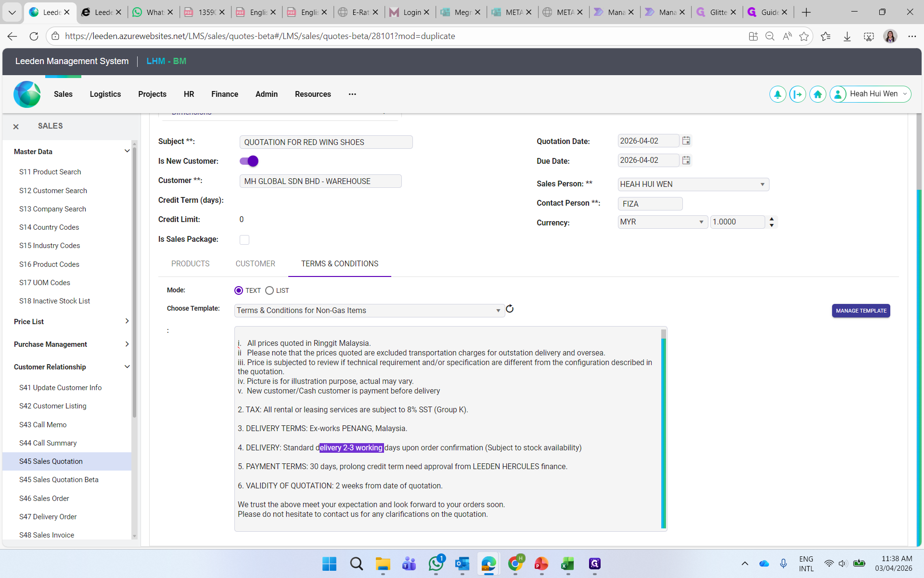
Task: Reload template with the refresh icon
Action: [510, 309]
